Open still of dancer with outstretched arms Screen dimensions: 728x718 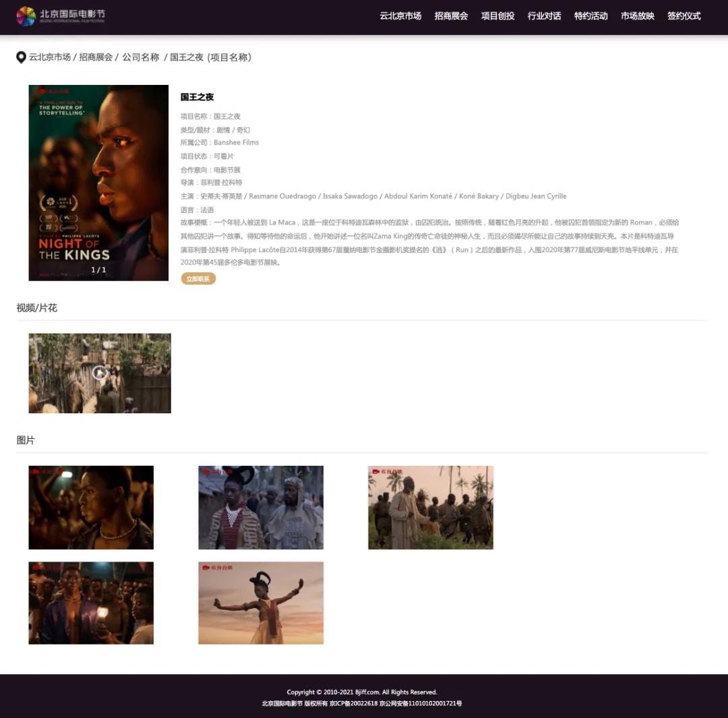pyautogui.click(x=261, y=603)
